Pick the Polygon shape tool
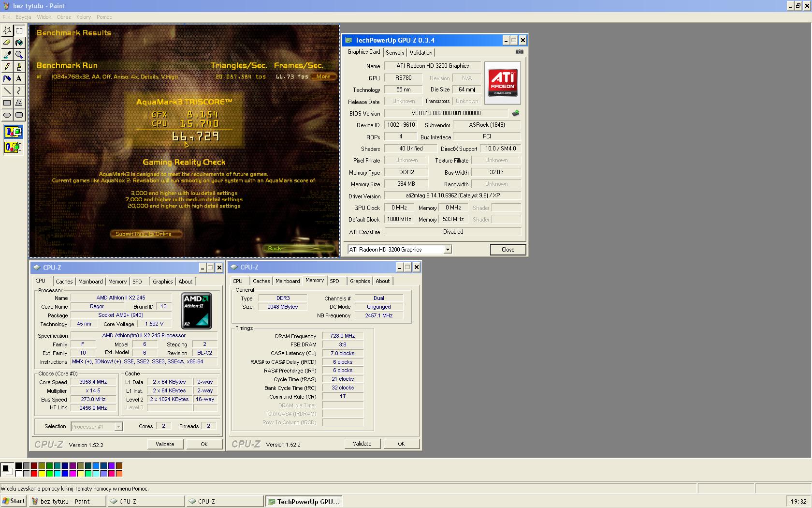This screenshot has width=812, height=508. click(x=19, y=103)
